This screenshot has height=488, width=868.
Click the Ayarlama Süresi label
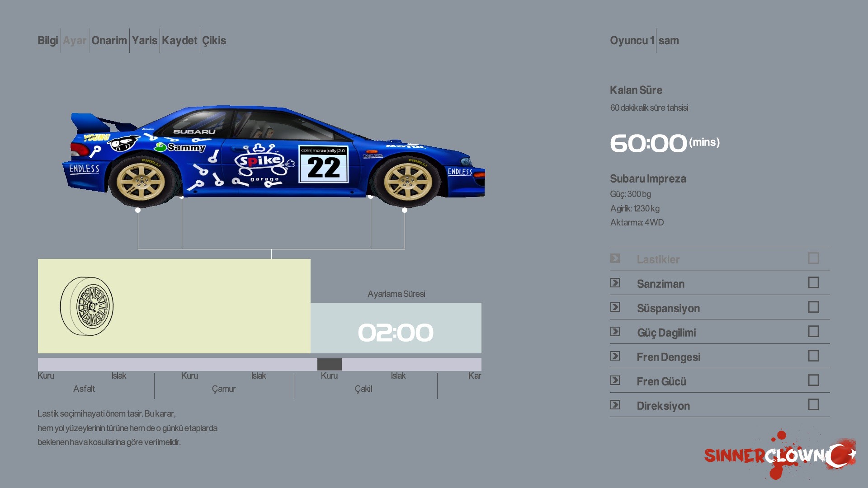pyautogui.click(x=396, y=294)
